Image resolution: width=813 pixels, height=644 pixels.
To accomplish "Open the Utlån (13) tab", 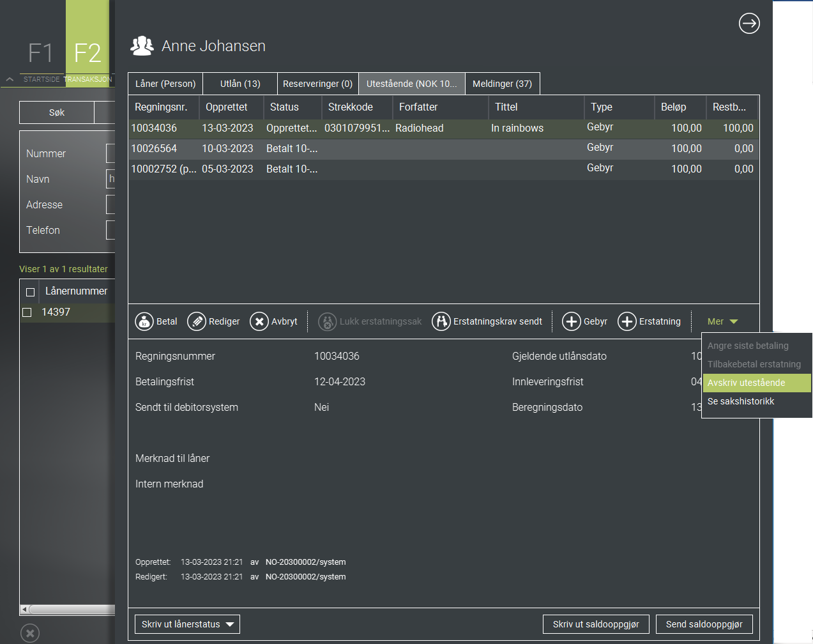I will pos(240,84).
